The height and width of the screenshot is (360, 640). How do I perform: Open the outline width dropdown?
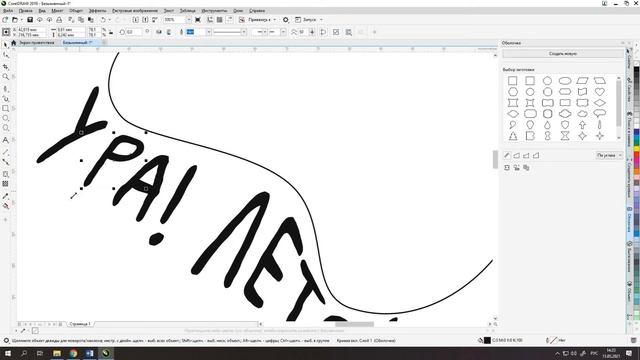click(208, 32)
